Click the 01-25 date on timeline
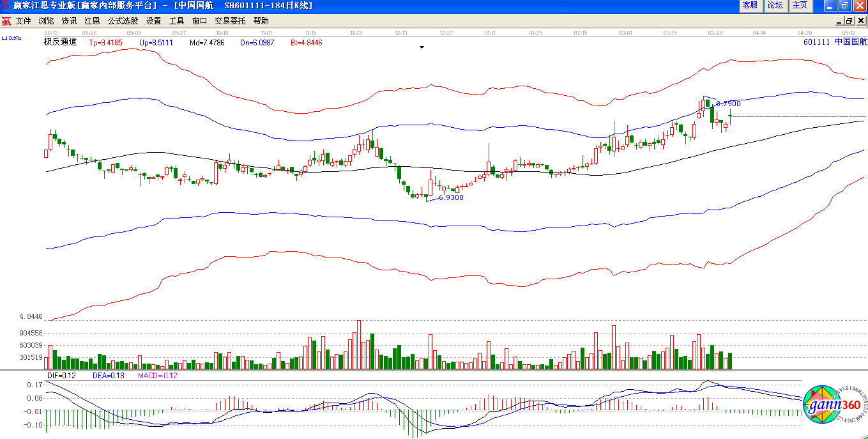Image resolution: width=868 pixels, height=439 pixels. (536, 33)
